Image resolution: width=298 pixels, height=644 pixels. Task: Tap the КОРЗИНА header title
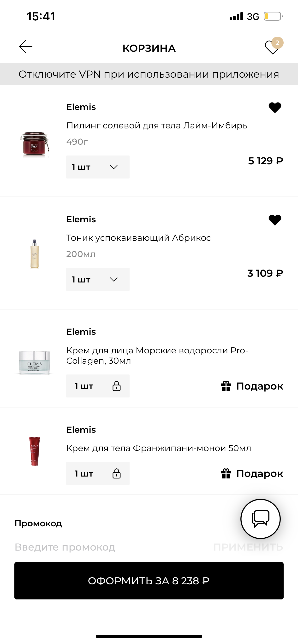tap(149, 48)
